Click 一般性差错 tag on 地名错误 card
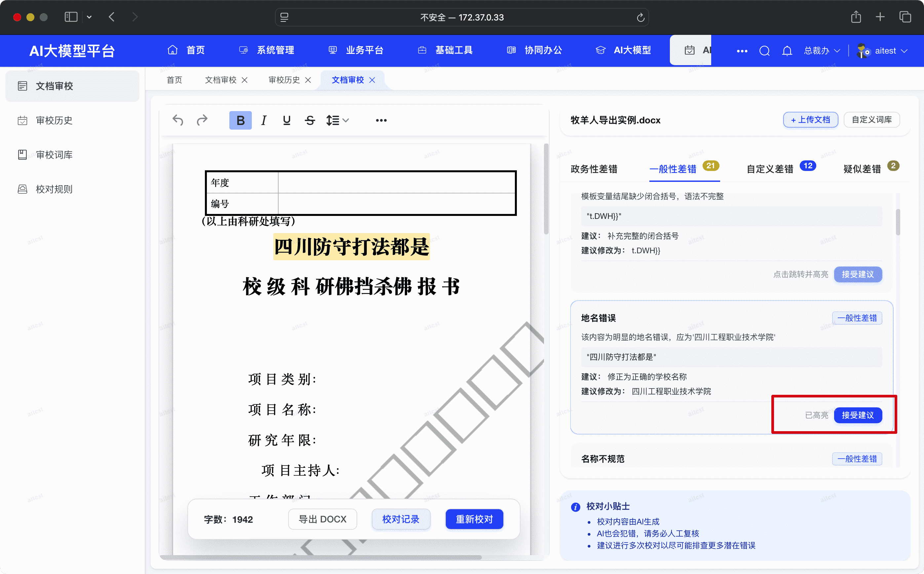Viewport: 924px width, 574px height. [857, 318]
